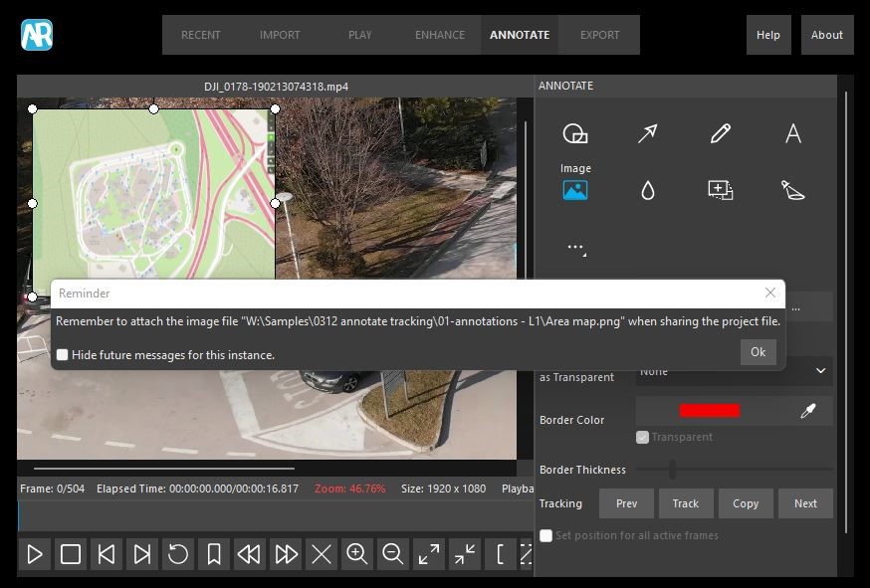Click the red Border Color swatch

710,411
